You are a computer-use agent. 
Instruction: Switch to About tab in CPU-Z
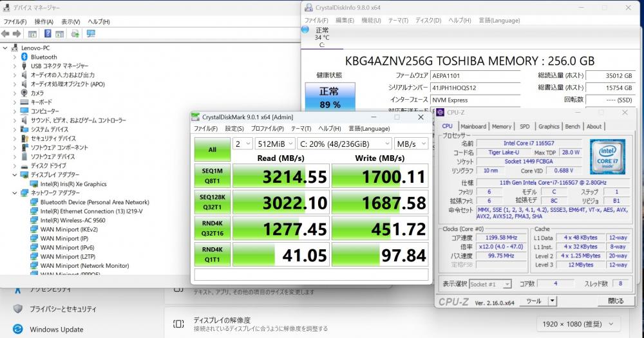click(x=594, y=126)
